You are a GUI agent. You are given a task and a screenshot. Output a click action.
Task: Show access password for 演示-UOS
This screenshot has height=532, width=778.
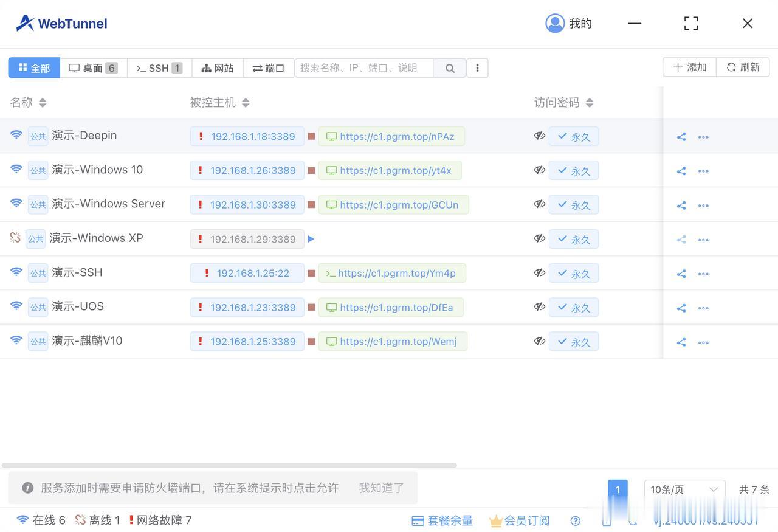pos(539,307)
